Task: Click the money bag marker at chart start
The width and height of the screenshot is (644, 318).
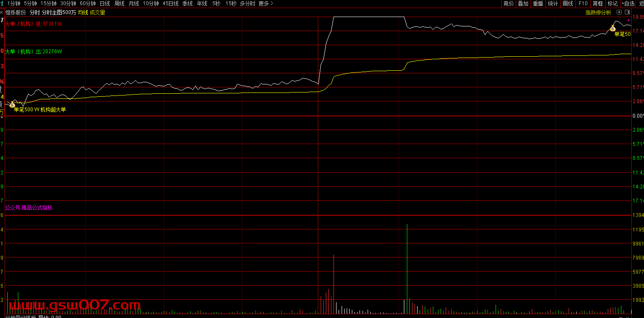Action: pyautogui.click(x=12, y=104)
